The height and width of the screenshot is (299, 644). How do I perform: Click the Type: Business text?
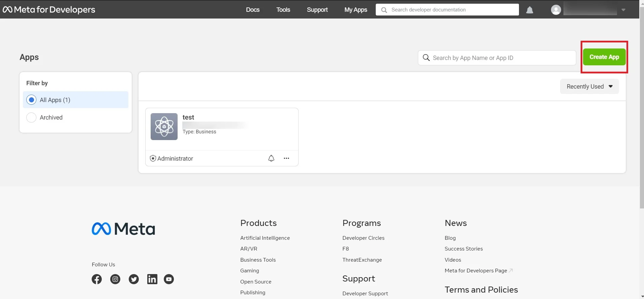200,132
